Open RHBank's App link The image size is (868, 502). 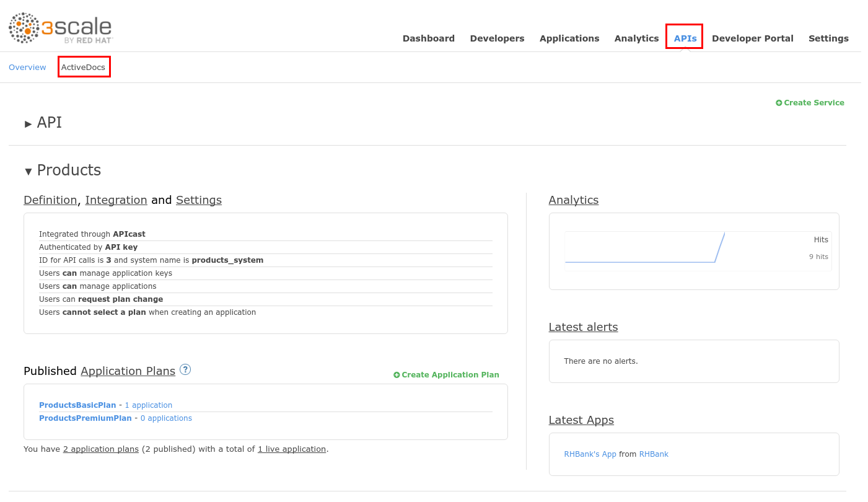(590, 454)
